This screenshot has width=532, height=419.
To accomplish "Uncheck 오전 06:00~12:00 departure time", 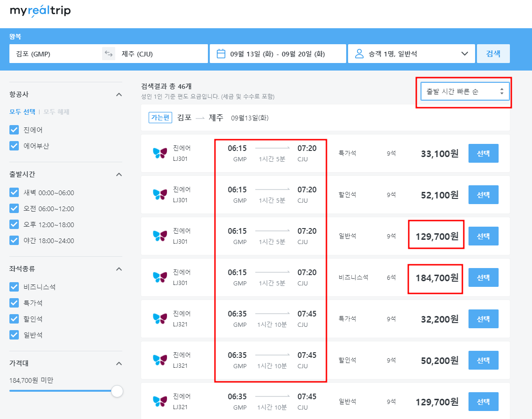I will click(x=14, y=208).
